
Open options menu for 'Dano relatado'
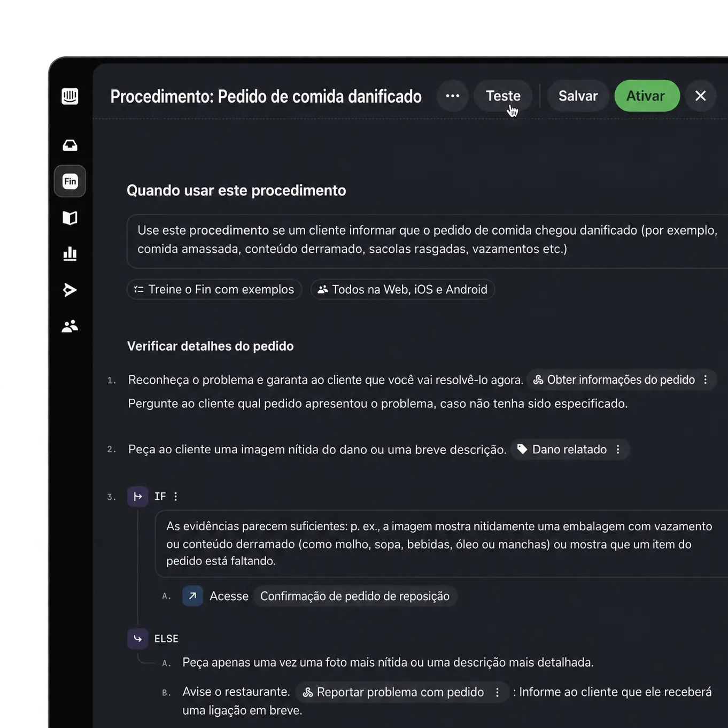click(618, 450)
